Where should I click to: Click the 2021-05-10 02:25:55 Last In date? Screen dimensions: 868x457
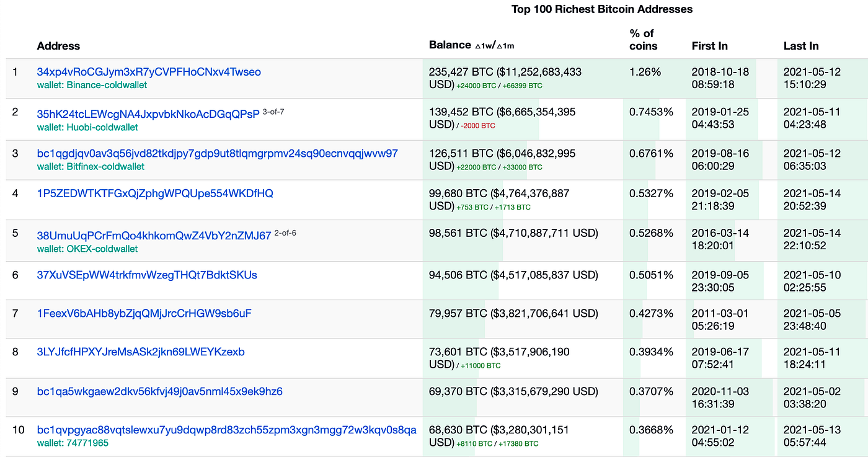[x=812, y=281]
